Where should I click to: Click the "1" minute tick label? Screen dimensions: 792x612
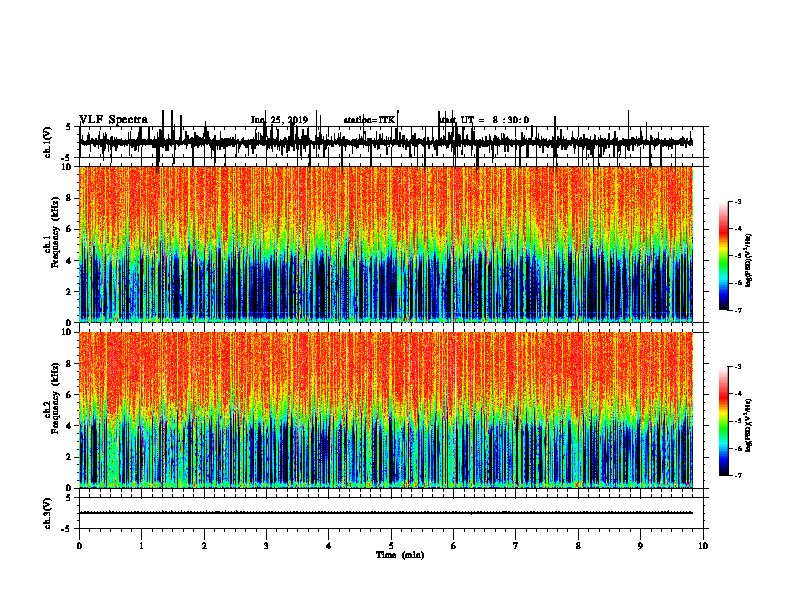(142, 546)
